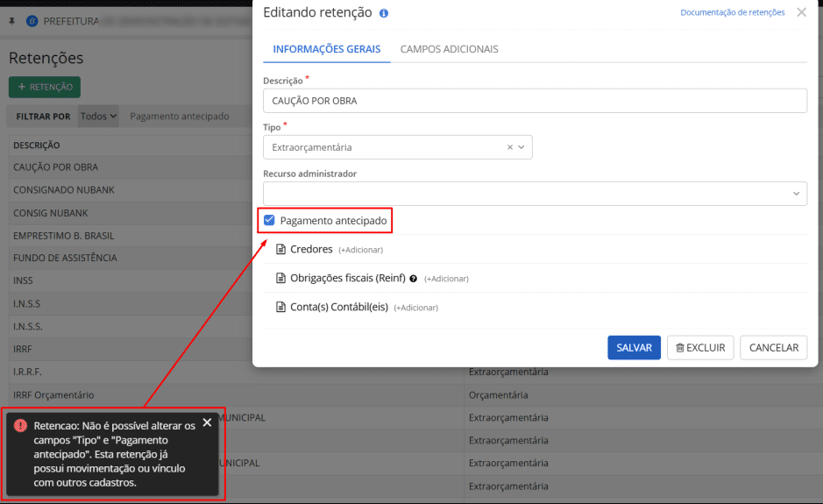
Task: Click Adicionar next to Credores
Action: coord(360,250)
